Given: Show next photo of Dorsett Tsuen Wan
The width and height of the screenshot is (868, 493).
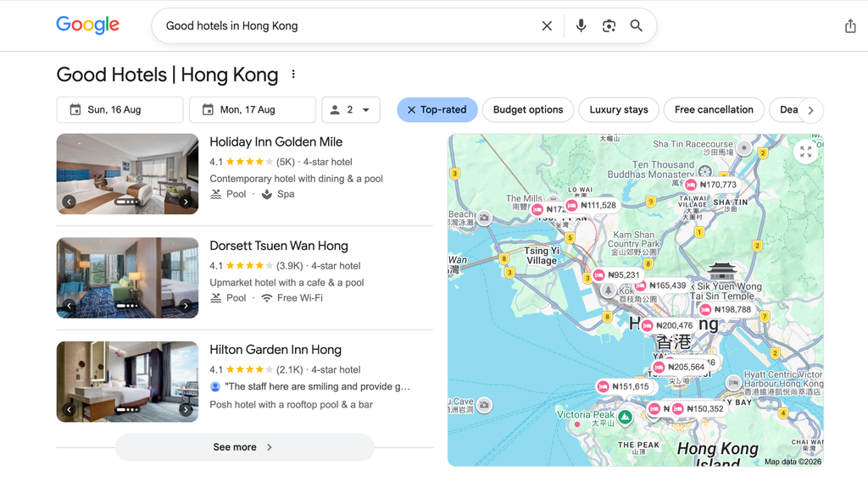Looking at the screenshot, I should (186, 306).
